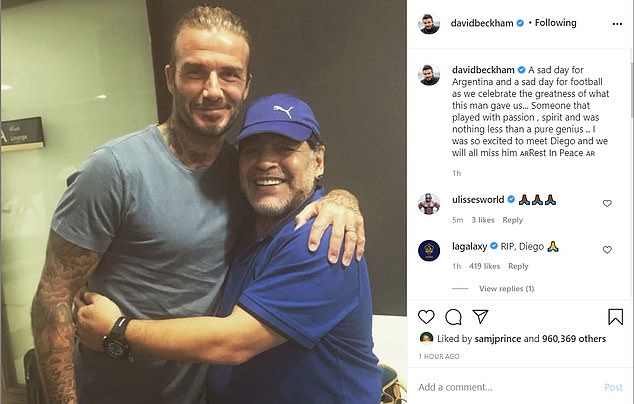Image resolution: width=634 pixels, height=404 pixels.
Task: Reply to the lagalaxy comment
Action: coord(518,266)
